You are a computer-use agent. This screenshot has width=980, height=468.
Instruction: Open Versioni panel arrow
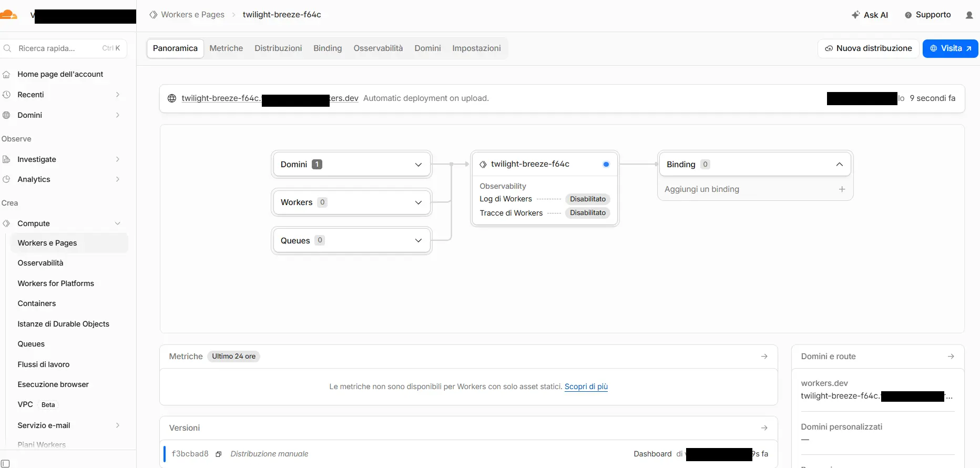764,428
